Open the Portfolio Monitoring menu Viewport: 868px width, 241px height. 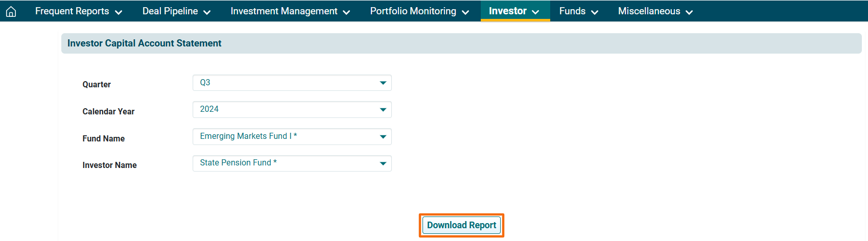coord(413,11)
